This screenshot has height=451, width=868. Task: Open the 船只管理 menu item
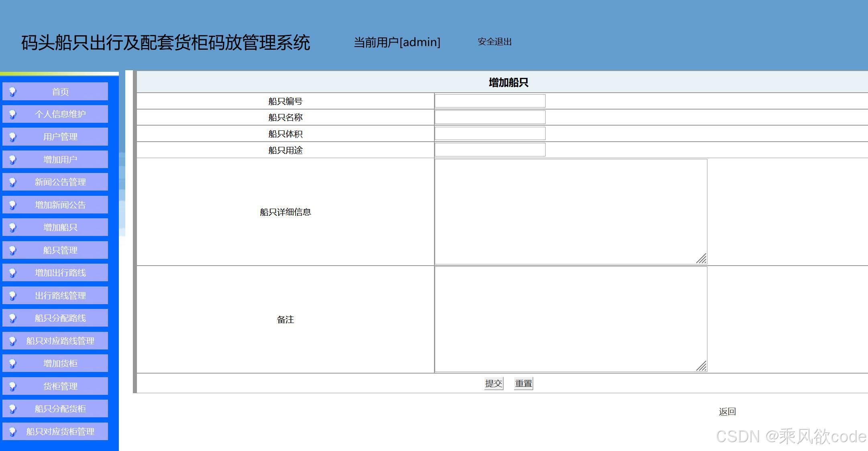coord(60,250)
